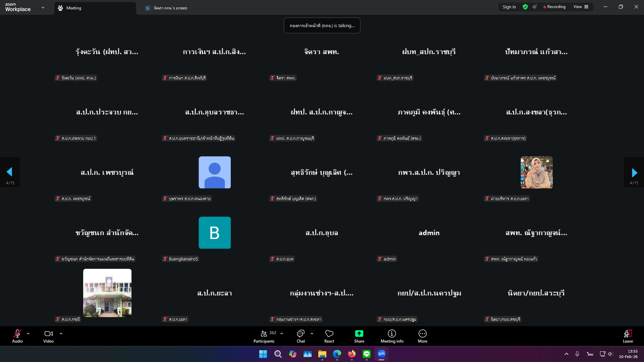
Task: Click the Sign in button
Action: coord(509,7)
